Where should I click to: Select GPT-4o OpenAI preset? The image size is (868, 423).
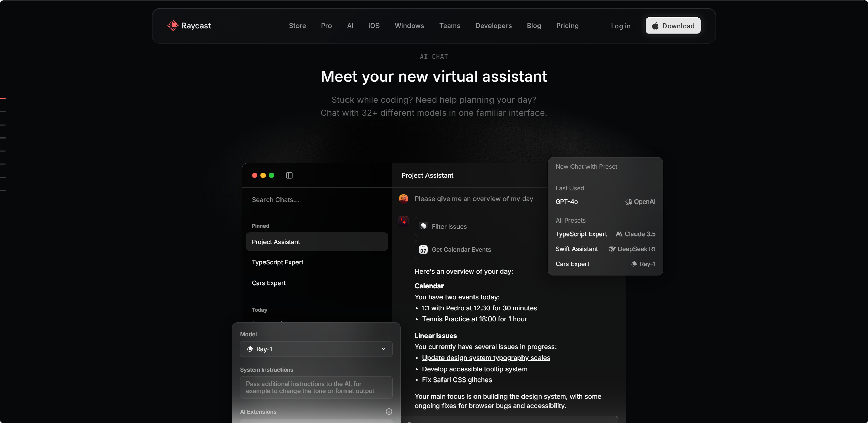605,202
